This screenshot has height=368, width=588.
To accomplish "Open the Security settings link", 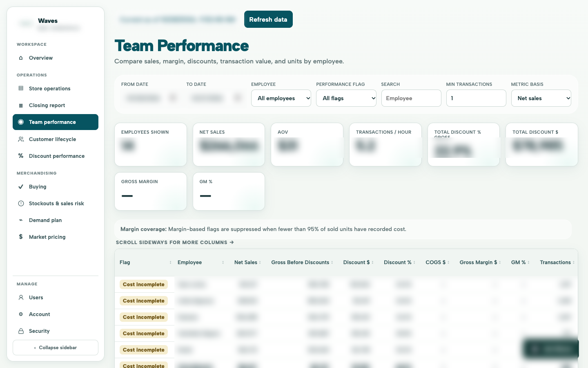I will [x=56, y=331].
